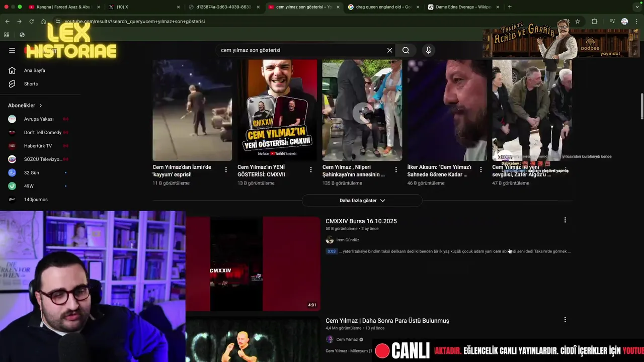Open the YouTube guide hamburger menu
The width and height of the screenshot is (644, 362).
tap(12, 50)
